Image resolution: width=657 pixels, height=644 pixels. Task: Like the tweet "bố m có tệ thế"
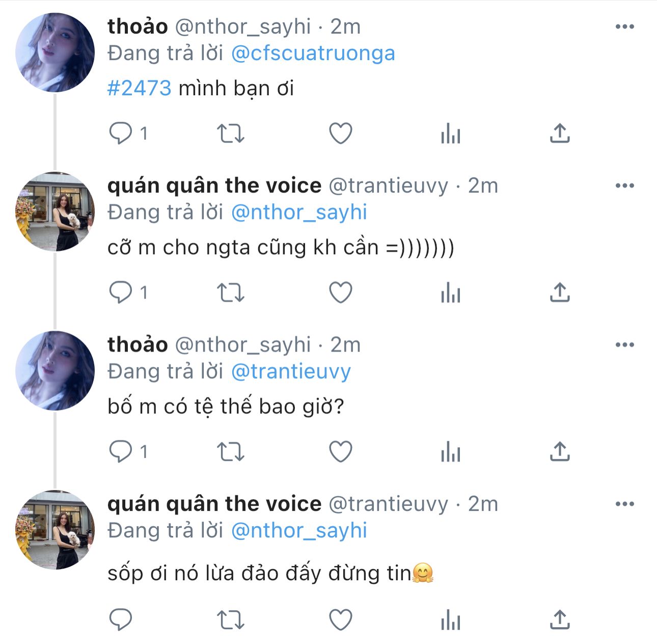point(340,451)
